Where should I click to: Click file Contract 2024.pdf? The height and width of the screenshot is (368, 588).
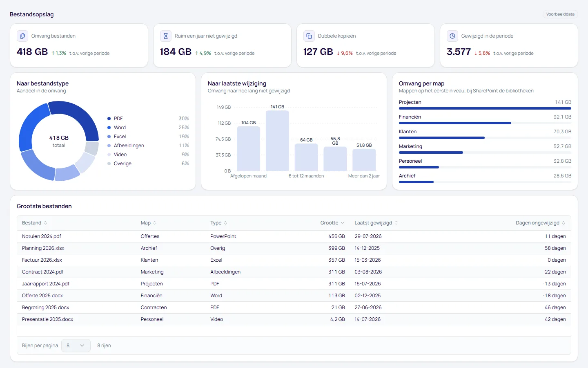click(x=43, y=272)
